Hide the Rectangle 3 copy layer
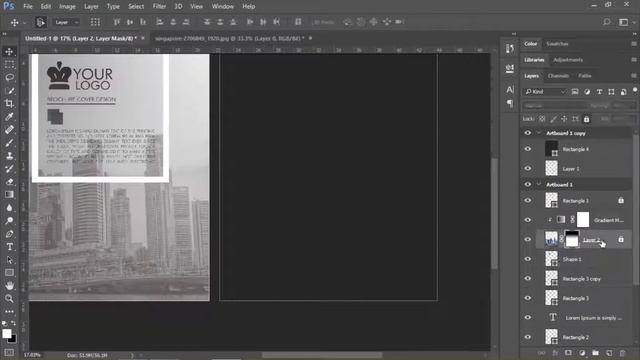 click(528, 278)
